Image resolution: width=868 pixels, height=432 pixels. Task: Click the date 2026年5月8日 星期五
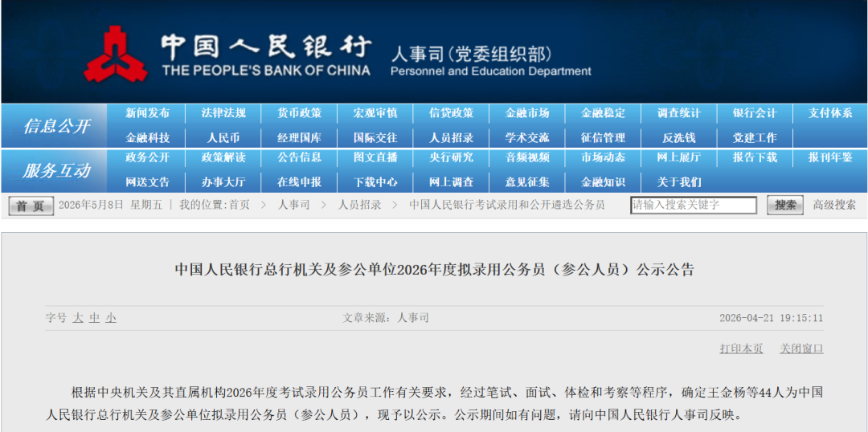tap(110, 206)
